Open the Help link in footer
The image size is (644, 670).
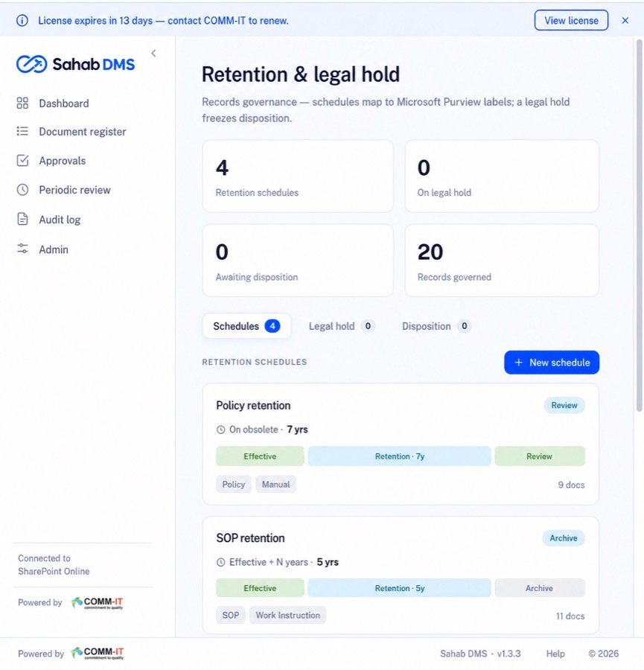(x=555, y=654)
